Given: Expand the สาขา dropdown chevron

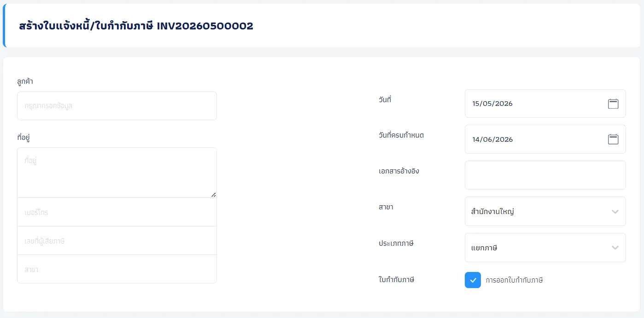Looking at the screenshot, I should [615, 212].
